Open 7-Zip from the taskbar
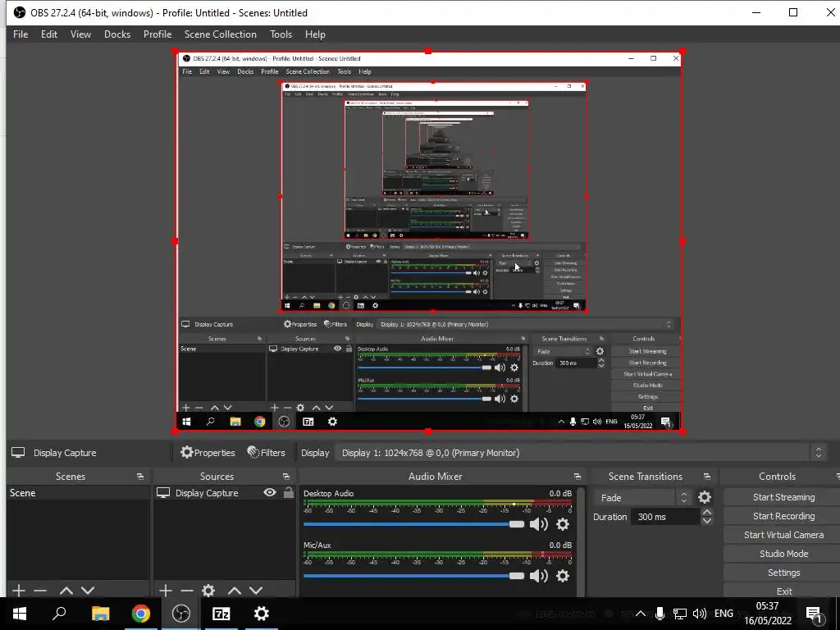Viewport: 840px width, 630px height. pyautogui.click(x=221, y=614)
